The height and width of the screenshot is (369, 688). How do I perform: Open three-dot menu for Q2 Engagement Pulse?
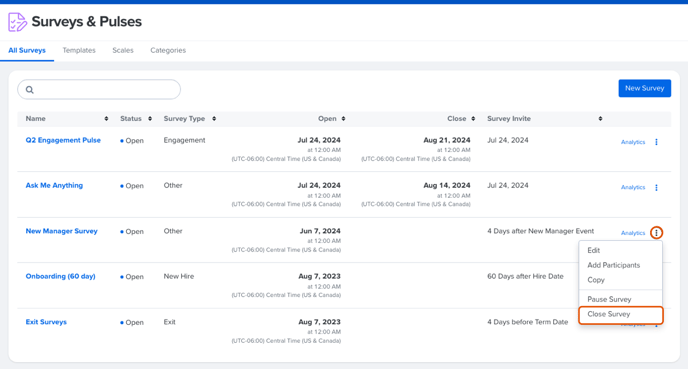656,142
